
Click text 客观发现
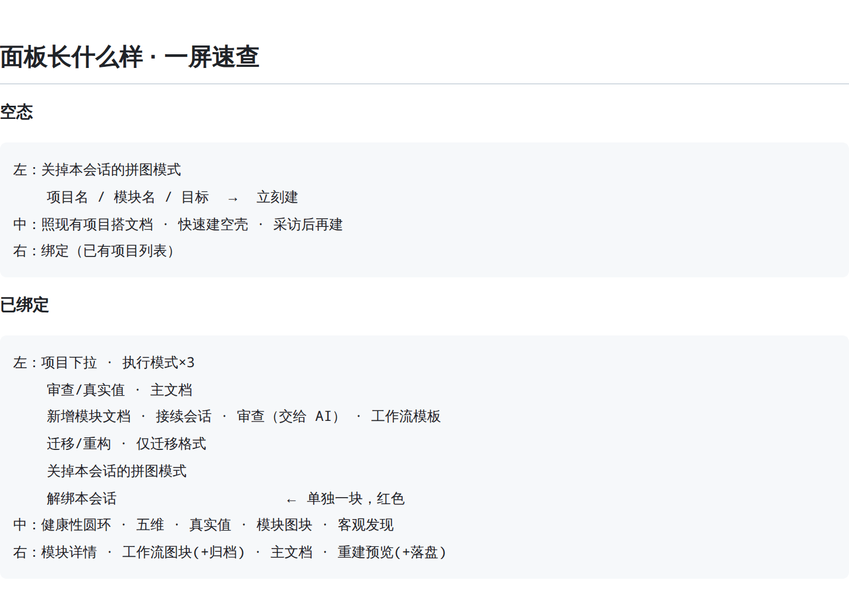click(366, 525)
